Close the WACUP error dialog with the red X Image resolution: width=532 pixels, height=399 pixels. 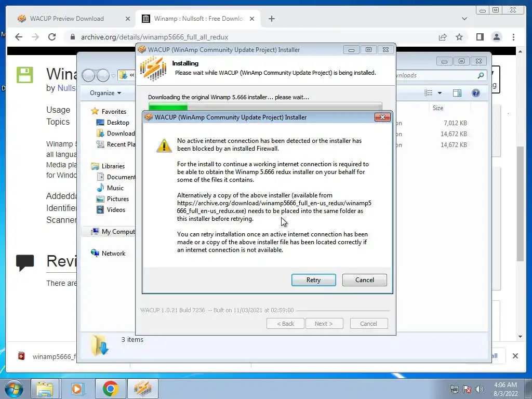[382, 117]
